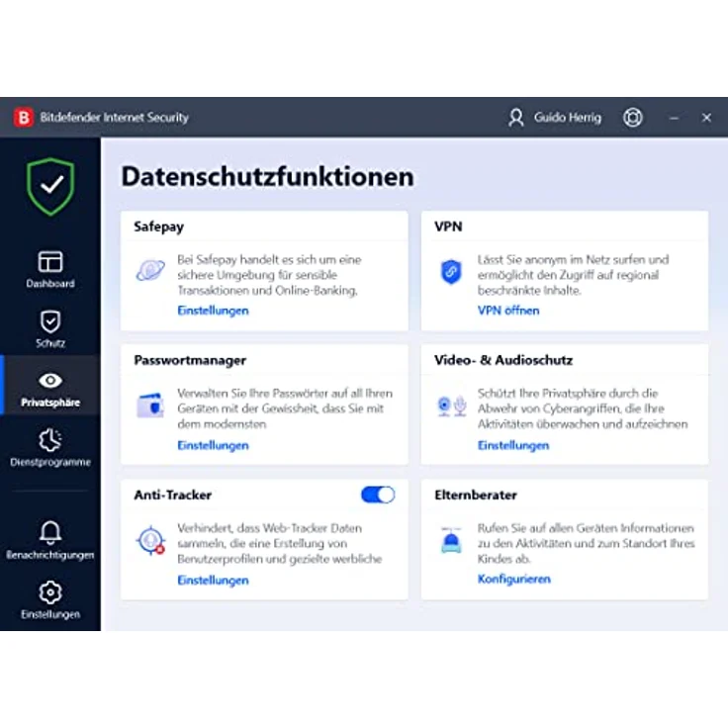Click the Guido Herrig user name
Screen dimensions: 728x728
coord(568,118)
